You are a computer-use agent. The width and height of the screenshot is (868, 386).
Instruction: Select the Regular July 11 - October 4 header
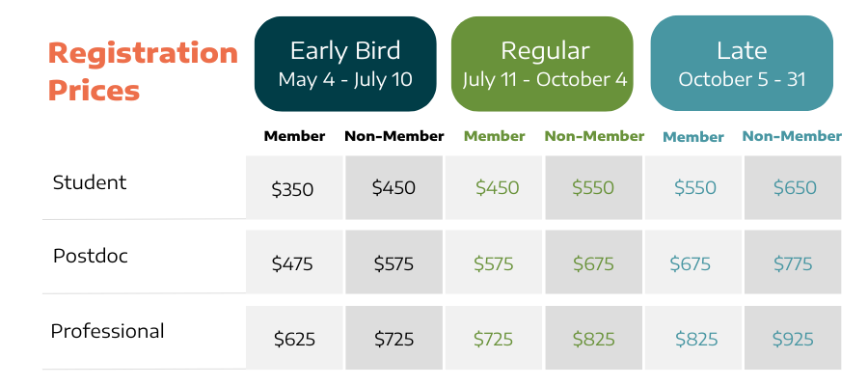(x=544, y=64)
